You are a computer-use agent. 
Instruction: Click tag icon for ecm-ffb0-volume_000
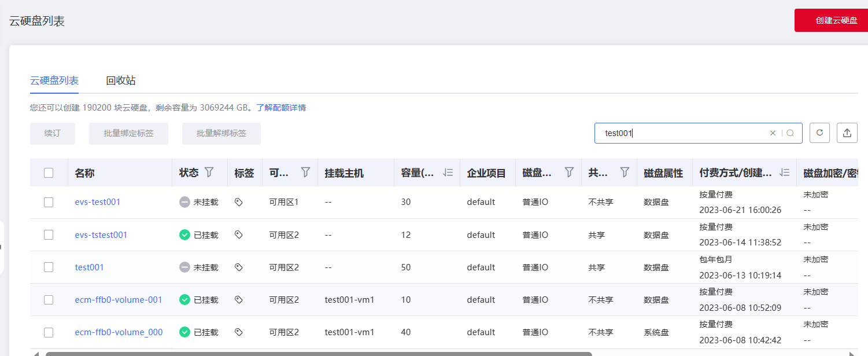tap(238, 332)
